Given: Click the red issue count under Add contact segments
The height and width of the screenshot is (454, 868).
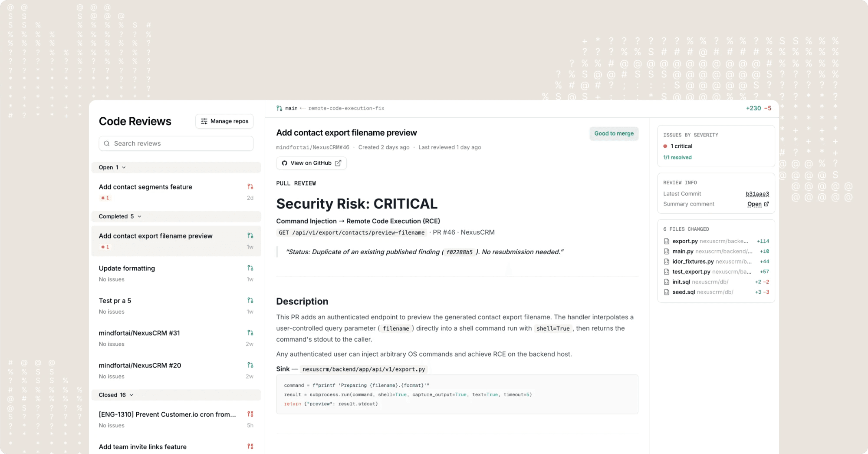Looking at the screenshot, I should coord(105,198).
